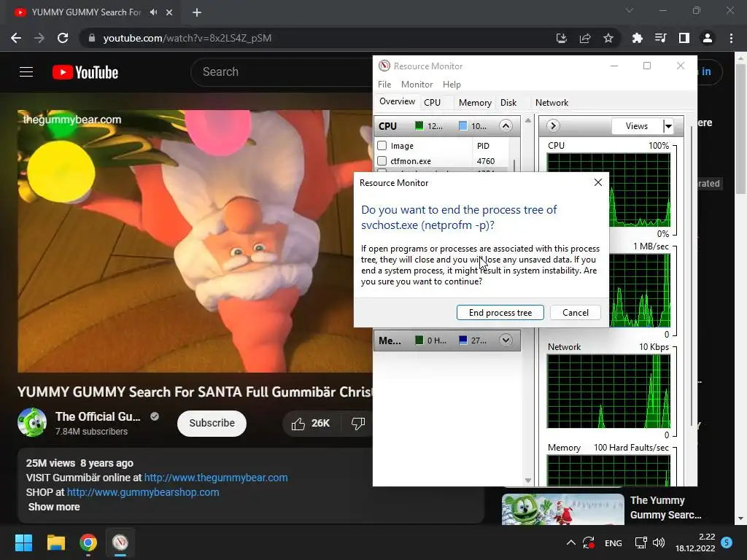Open the File menu in Resource Monitor
747x560 pixels.
tap(384, 85)
